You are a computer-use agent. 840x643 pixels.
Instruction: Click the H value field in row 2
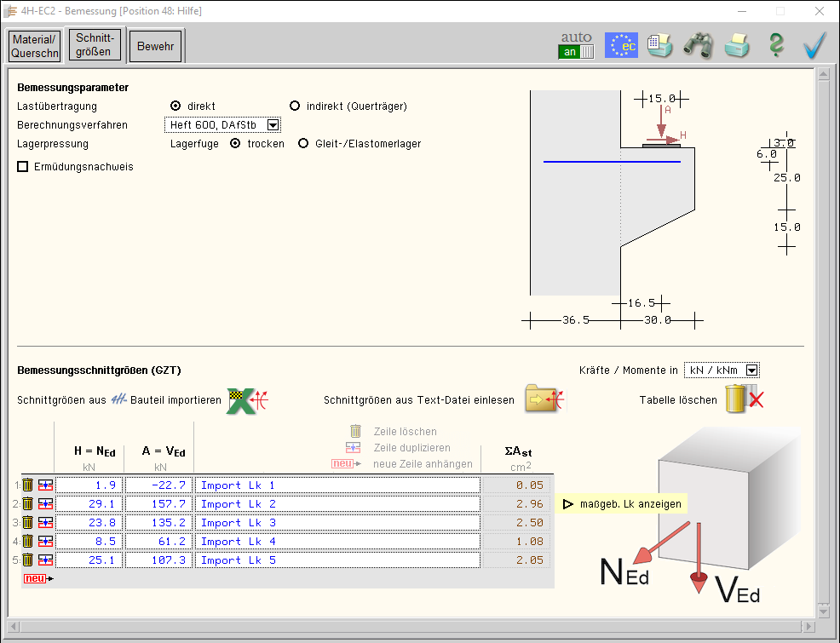tap(89, 504)
